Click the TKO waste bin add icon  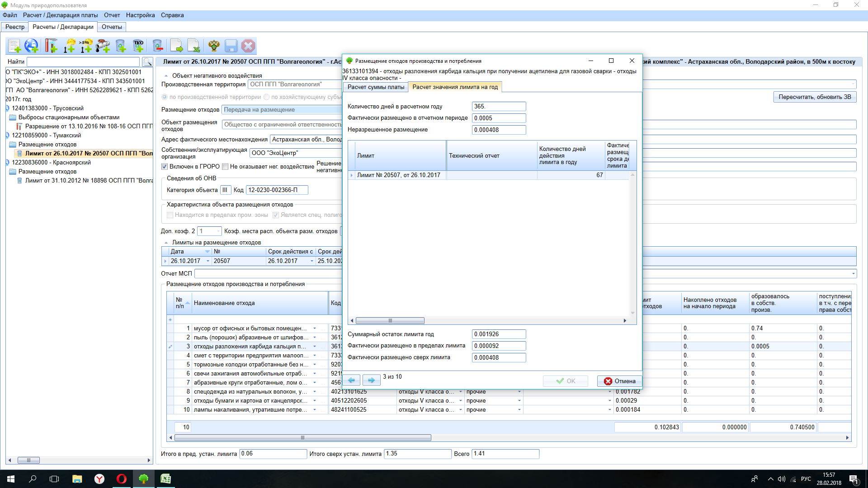pyautogui.click(x=138, y=46)
